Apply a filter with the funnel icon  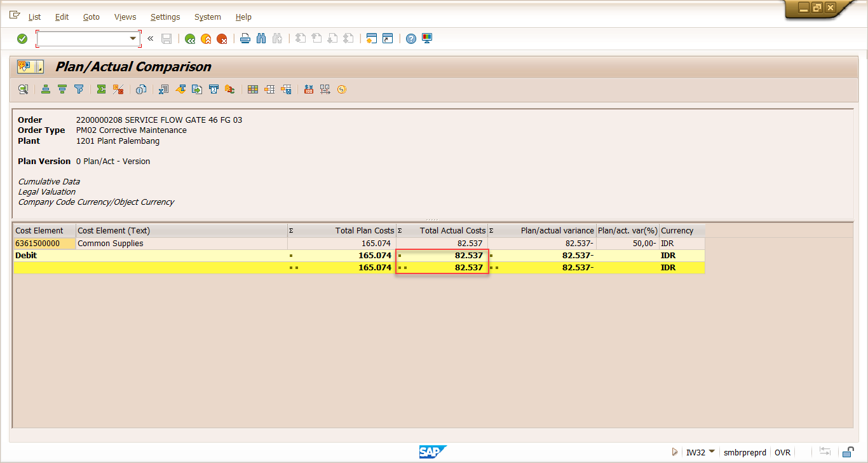[79, 90]
